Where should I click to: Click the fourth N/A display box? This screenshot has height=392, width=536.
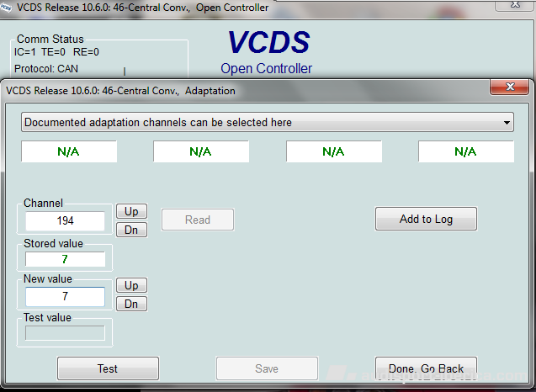pos(466,151)
